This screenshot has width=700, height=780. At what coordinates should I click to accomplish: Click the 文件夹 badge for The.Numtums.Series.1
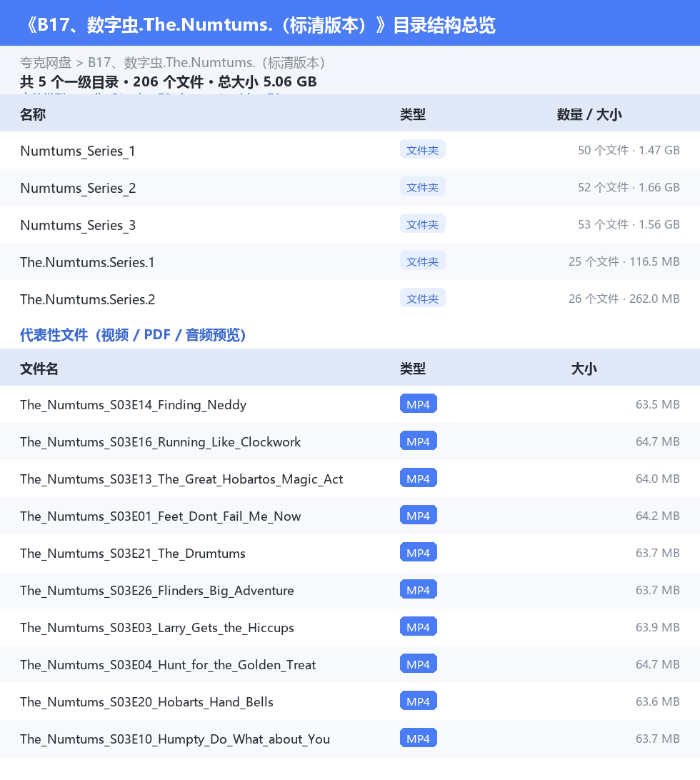click(422, 261)
